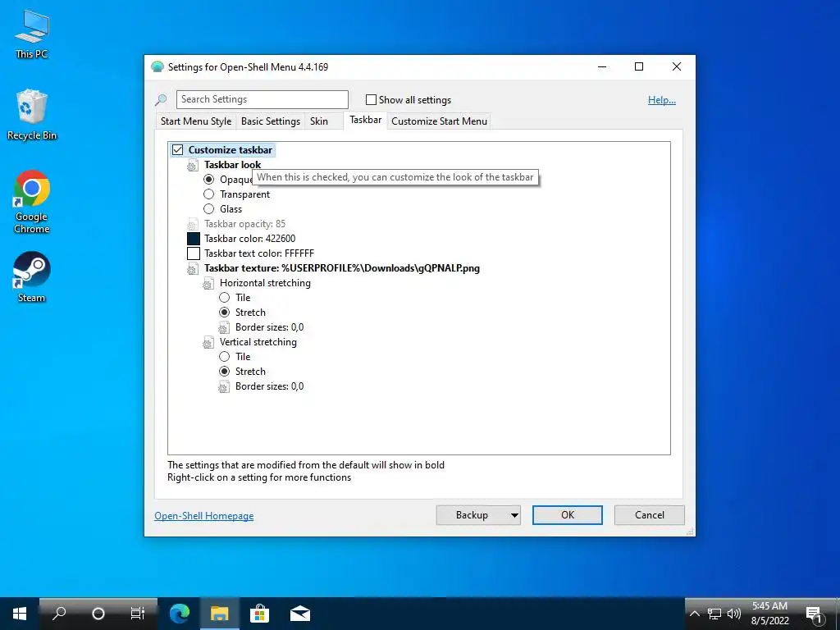840x630 pixels.
Task: Select the Google Chrome desktop shortcut
Action: 32,202
